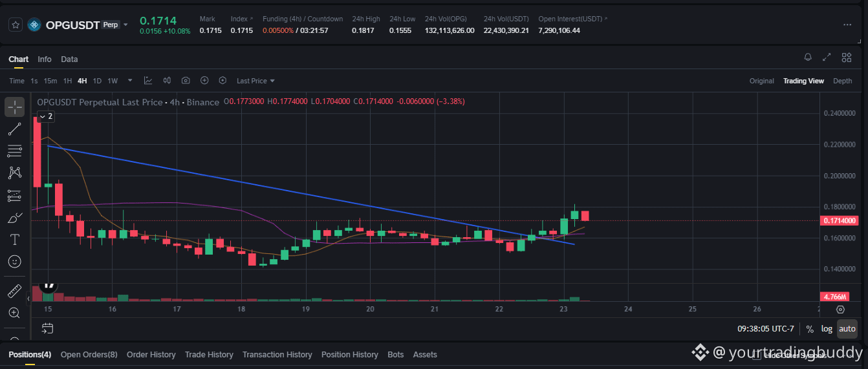Open Open Orders(8) tab

tap(89, 354)
